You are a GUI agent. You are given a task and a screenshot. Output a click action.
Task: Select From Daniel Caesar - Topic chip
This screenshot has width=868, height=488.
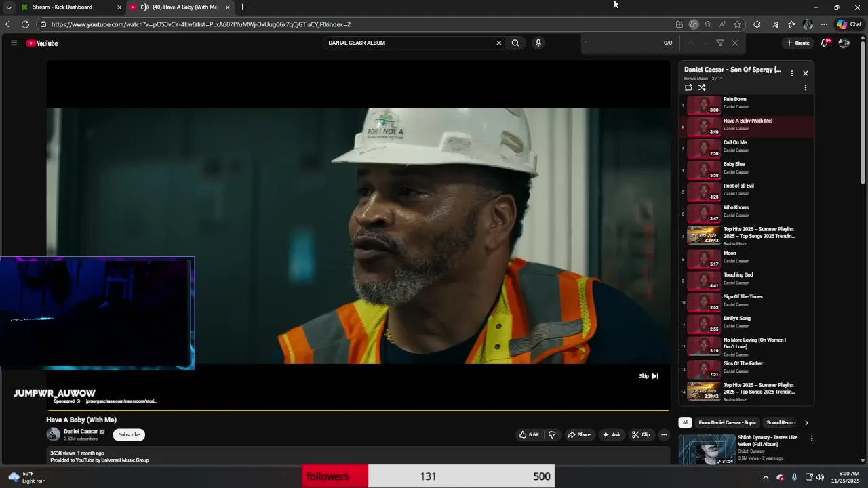727,422
